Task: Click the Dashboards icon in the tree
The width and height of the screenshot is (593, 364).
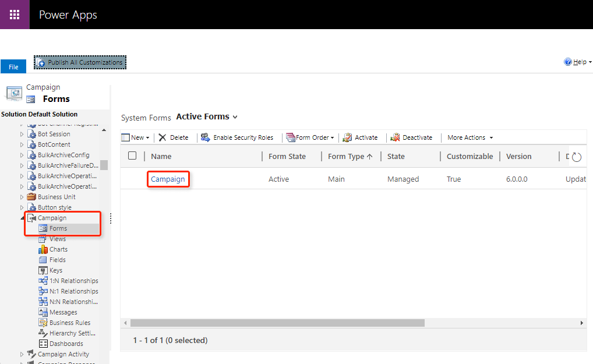Action: click(43, 344)
